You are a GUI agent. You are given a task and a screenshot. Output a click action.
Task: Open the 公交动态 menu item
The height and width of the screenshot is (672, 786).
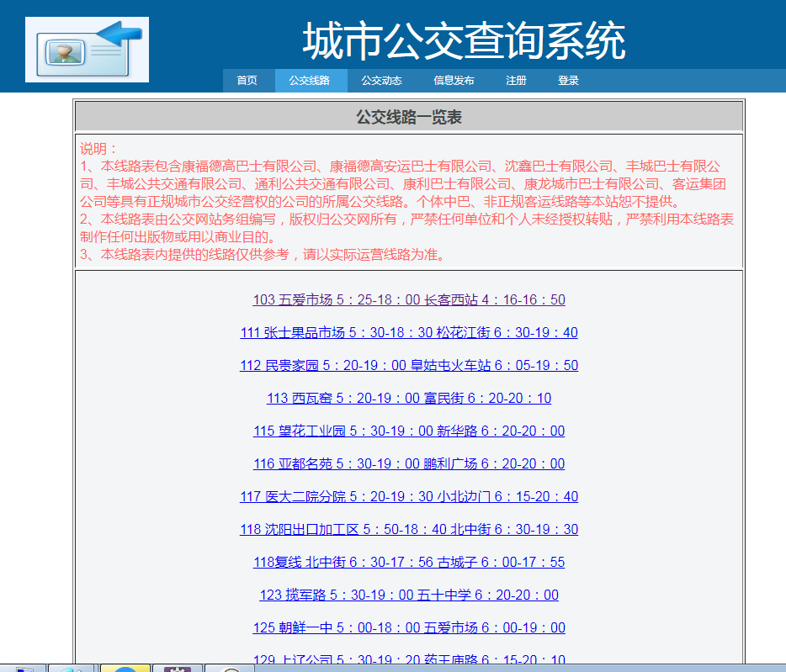click(x=381, y=81)
